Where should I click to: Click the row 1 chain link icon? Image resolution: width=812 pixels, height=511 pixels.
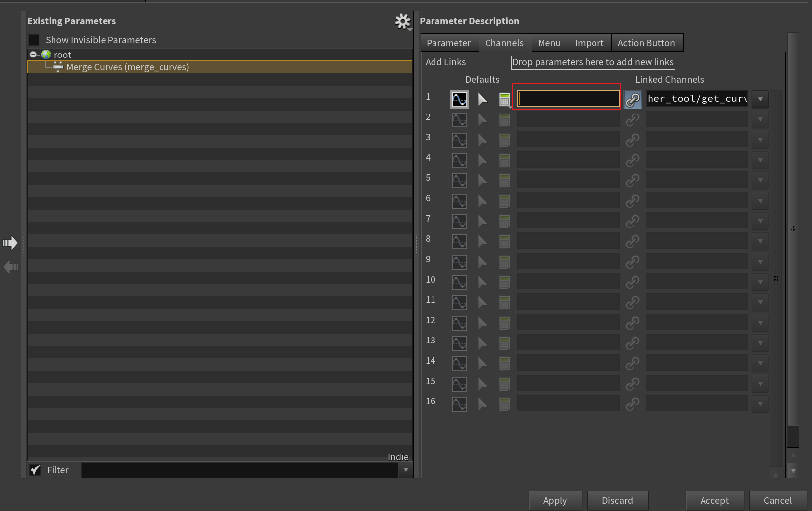point(633,100)
